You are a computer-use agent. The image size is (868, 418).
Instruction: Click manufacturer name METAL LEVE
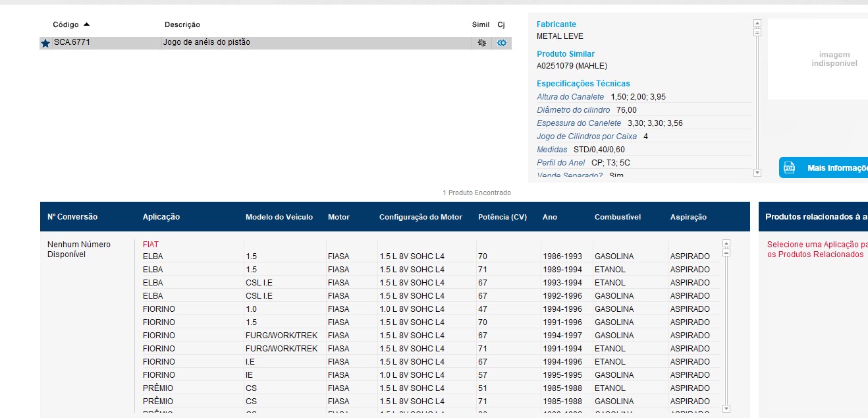coord(560,36)
